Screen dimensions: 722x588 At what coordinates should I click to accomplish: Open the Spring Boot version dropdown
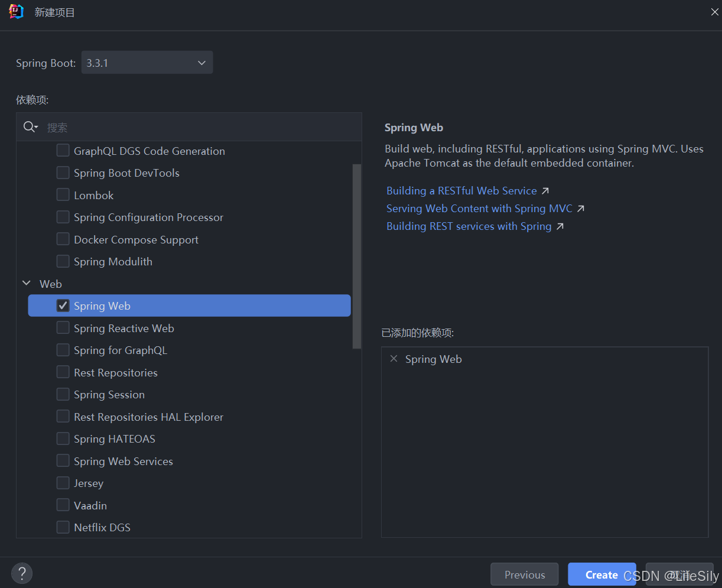pos(147,63)
